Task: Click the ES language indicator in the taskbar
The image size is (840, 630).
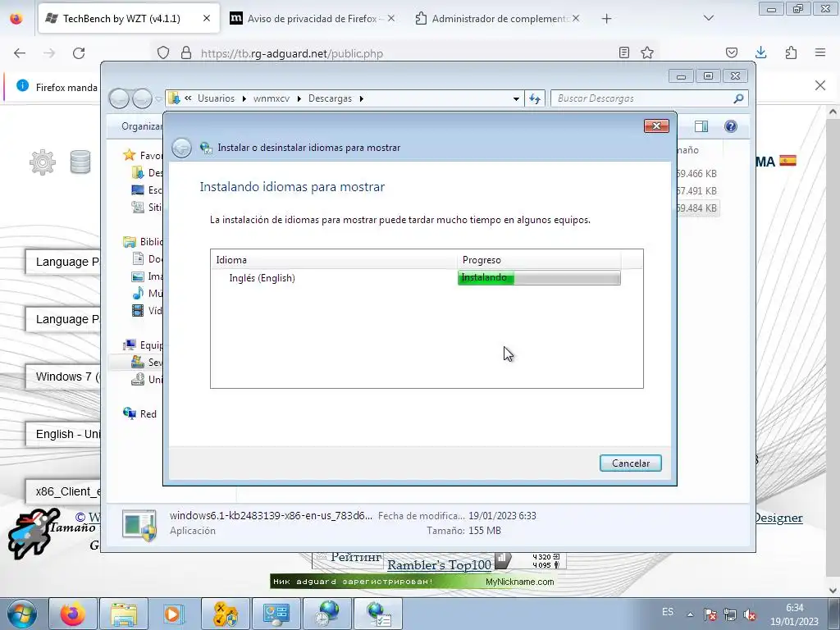Action: (667, 612)
